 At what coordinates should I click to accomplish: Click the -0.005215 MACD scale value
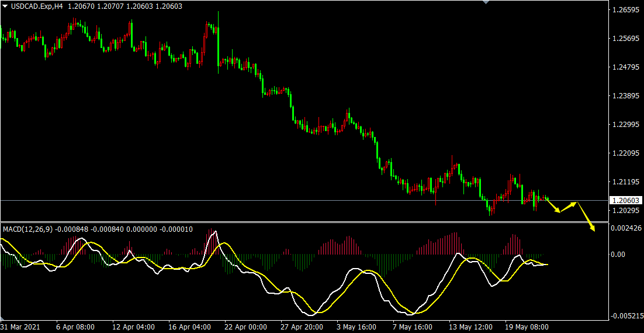coord(625,316)
